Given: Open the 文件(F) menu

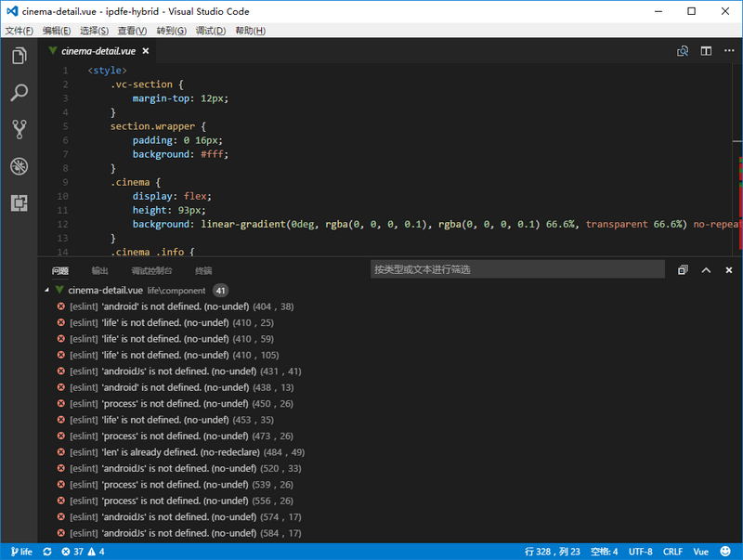Looking at the screenshot, I should coord(19,31).
